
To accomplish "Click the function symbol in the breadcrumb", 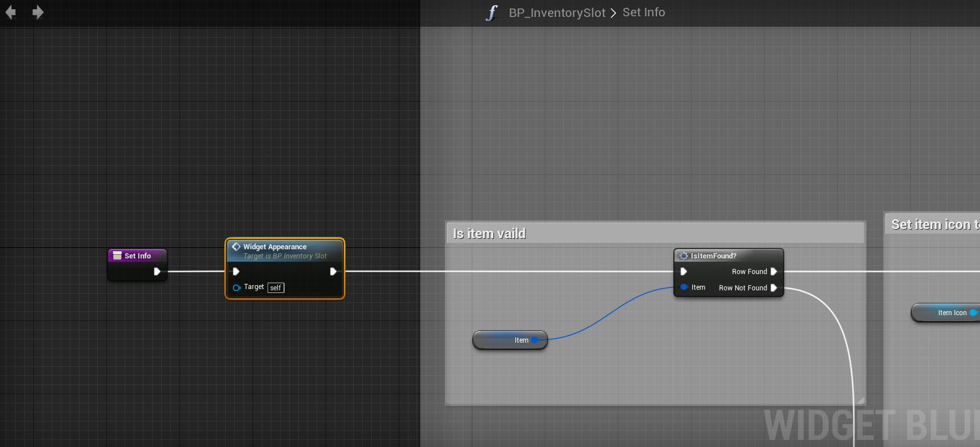I will coord(491,13).
